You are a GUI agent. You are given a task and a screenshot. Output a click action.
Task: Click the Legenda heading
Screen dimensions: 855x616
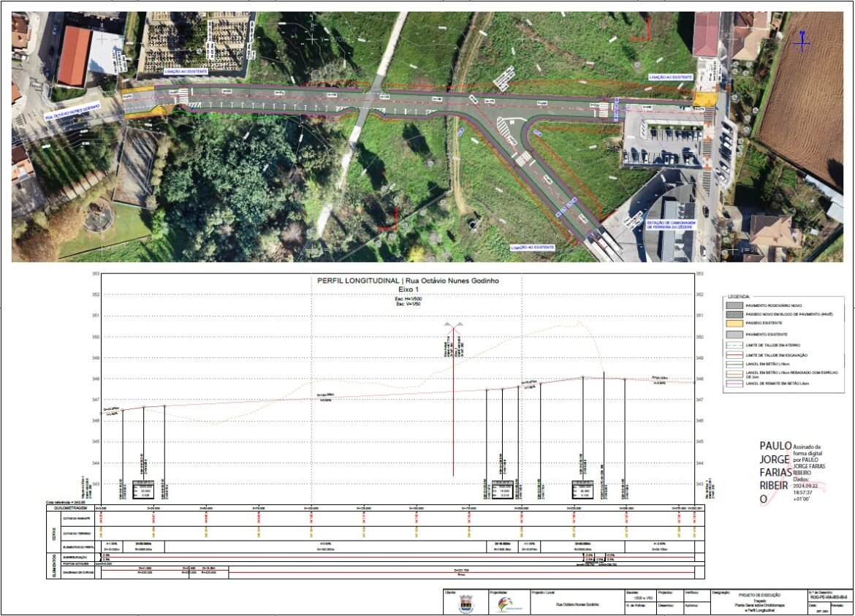pos(738,297)
